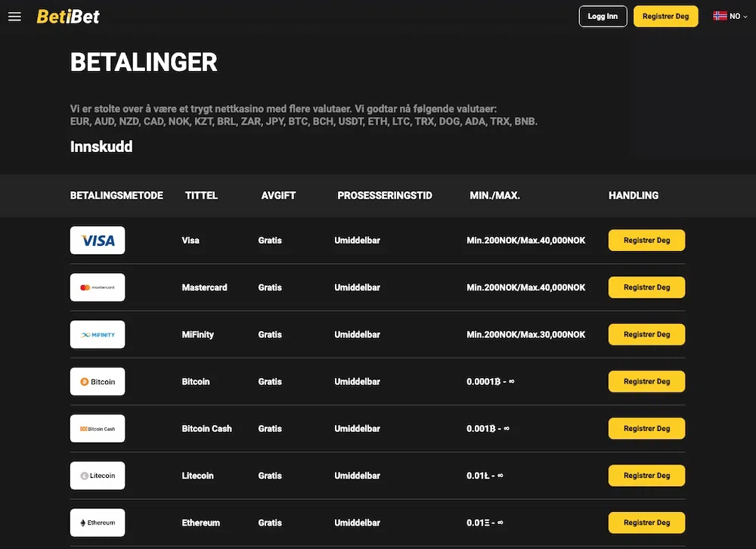
Task: Click Registrer Deg in the MiFinity row
Action: point(646,334)
